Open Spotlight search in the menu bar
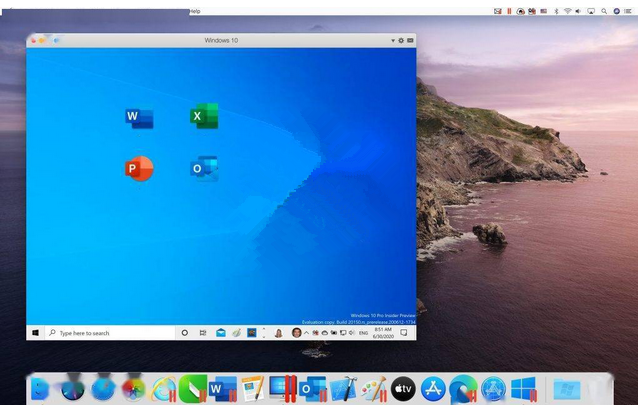 click(x=604, y=11)
